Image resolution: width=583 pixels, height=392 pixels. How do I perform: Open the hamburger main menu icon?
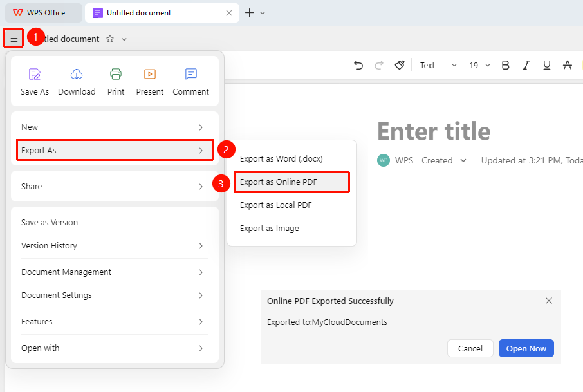pos(14,38)
